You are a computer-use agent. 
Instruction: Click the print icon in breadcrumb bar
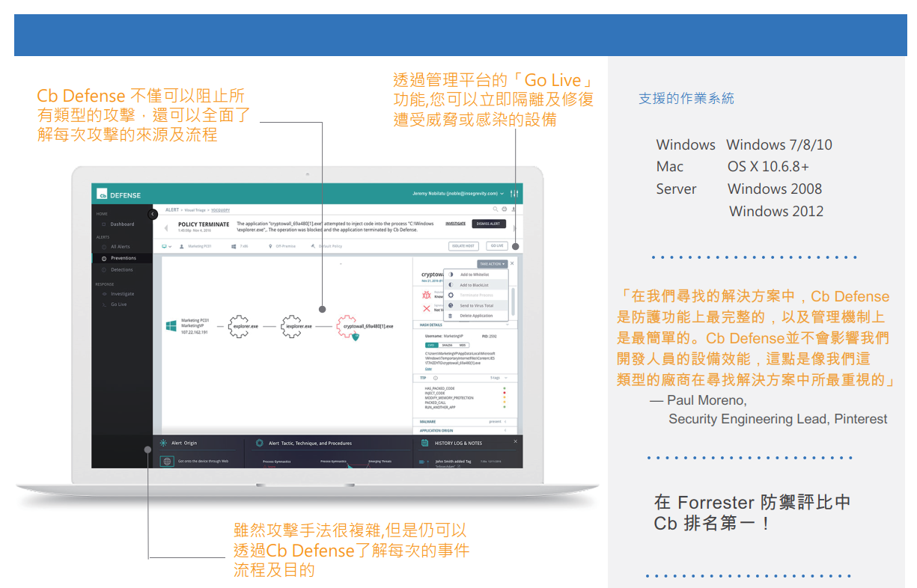(504, 209)
